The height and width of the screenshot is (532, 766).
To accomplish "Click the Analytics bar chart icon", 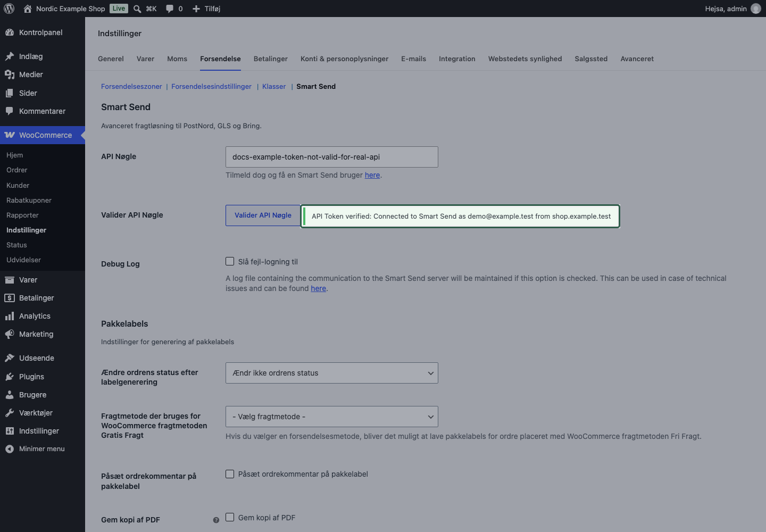I will [x=10, y=316].
